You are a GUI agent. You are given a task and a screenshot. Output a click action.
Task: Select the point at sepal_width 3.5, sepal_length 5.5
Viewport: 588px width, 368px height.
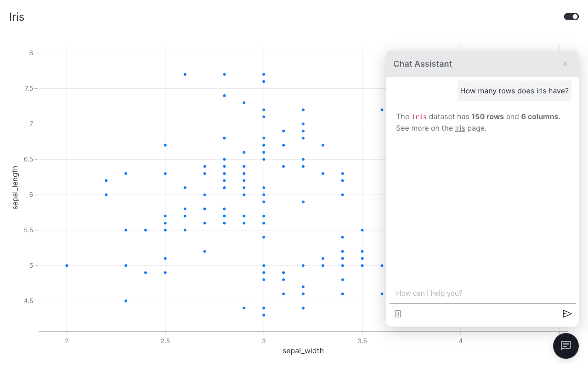362,230
